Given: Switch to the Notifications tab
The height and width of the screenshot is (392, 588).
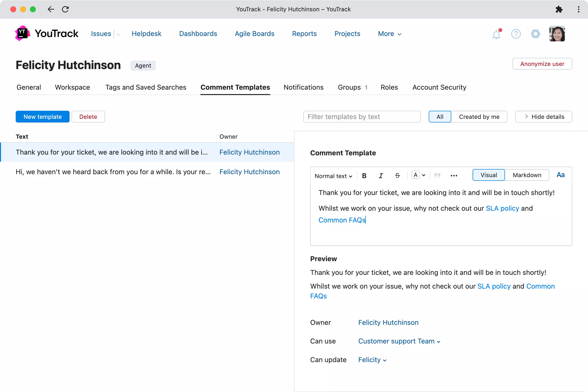Looking at the screenshot, I should pyautogui.click(x=303, y=87).
